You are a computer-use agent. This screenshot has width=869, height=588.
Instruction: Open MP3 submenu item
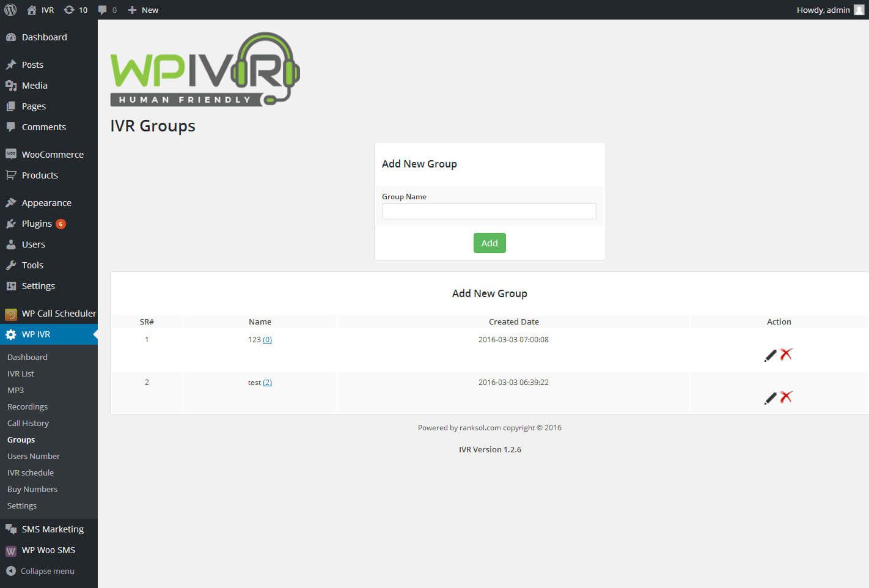(15, 390)
